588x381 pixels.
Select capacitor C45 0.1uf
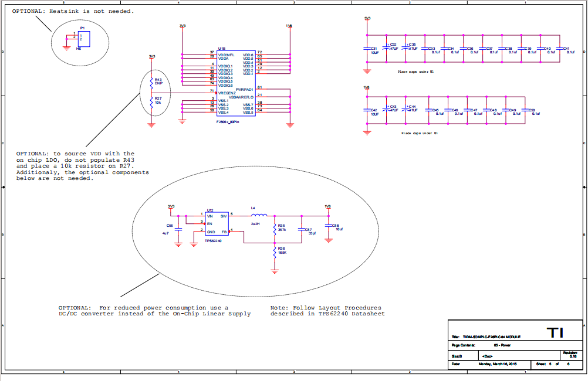429,110
